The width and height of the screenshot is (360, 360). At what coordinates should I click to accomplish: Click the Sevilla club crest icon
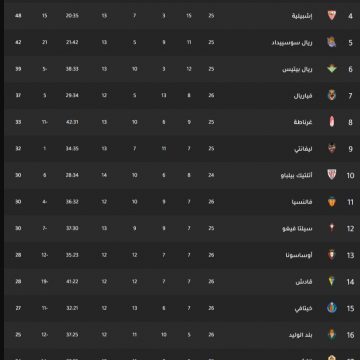point(332,15)
